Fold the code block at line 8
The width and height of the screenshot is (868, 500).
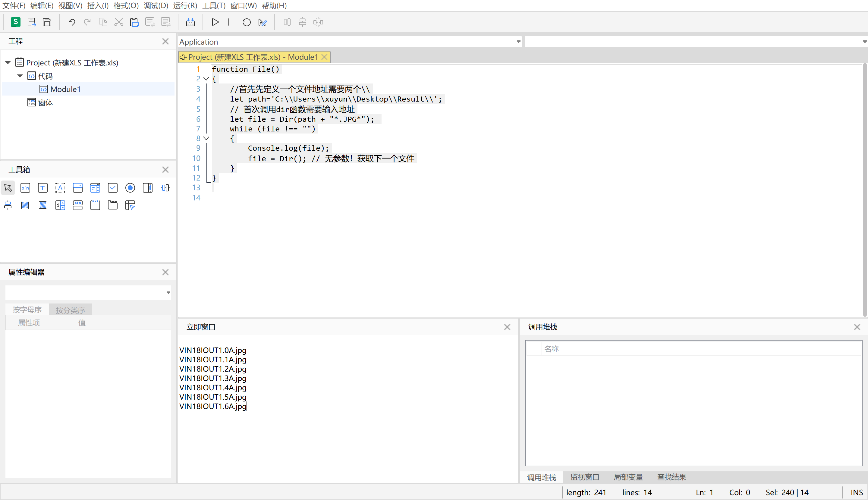pyautogui.click(x=206, y=138)
